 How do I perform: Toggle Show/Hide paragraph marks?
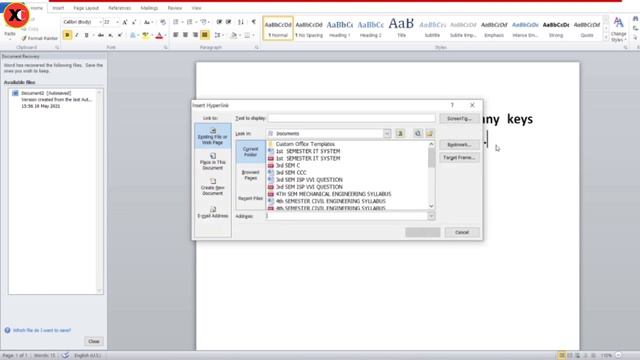(x=253, y=22)
